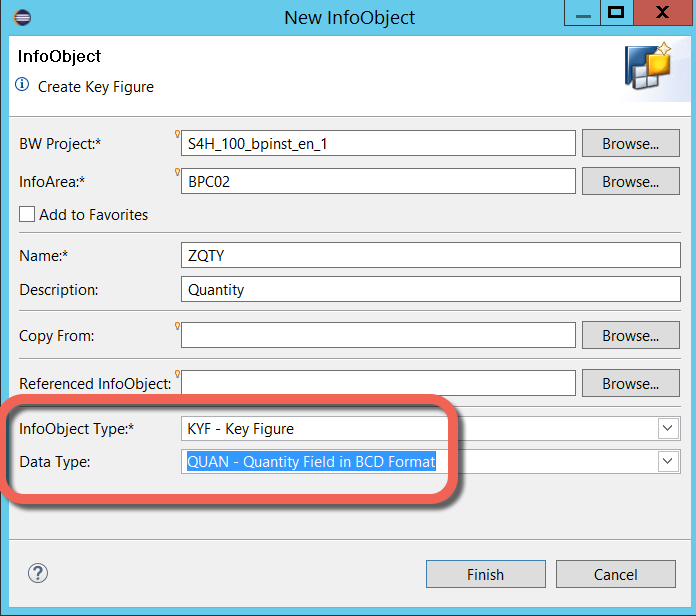Minimize the New InfoObject dialog
The height and width of the screenshot is (616, 696).
(582, 13)
